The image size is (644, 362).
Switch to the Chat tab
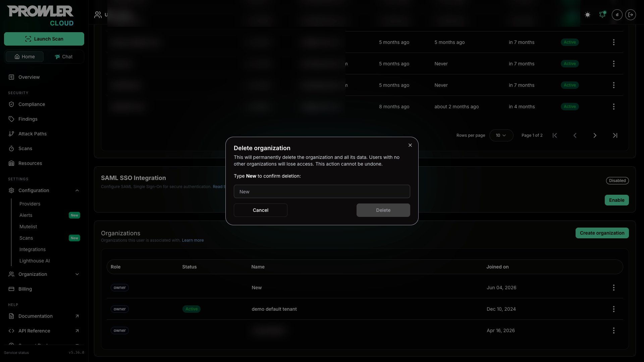point(63,57)
